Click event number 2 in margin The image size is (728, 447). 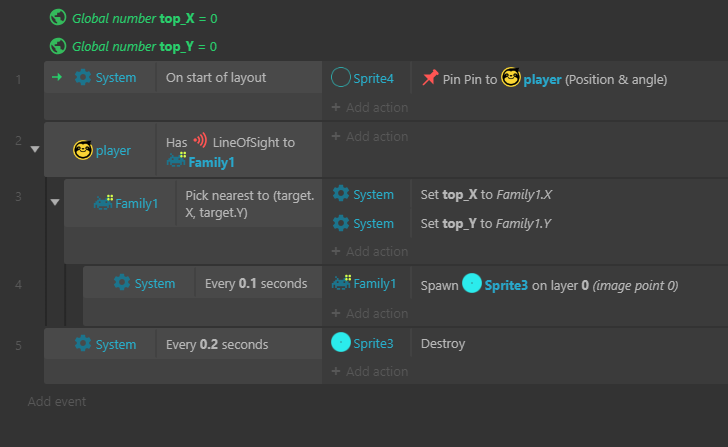[x=19, y=141]
